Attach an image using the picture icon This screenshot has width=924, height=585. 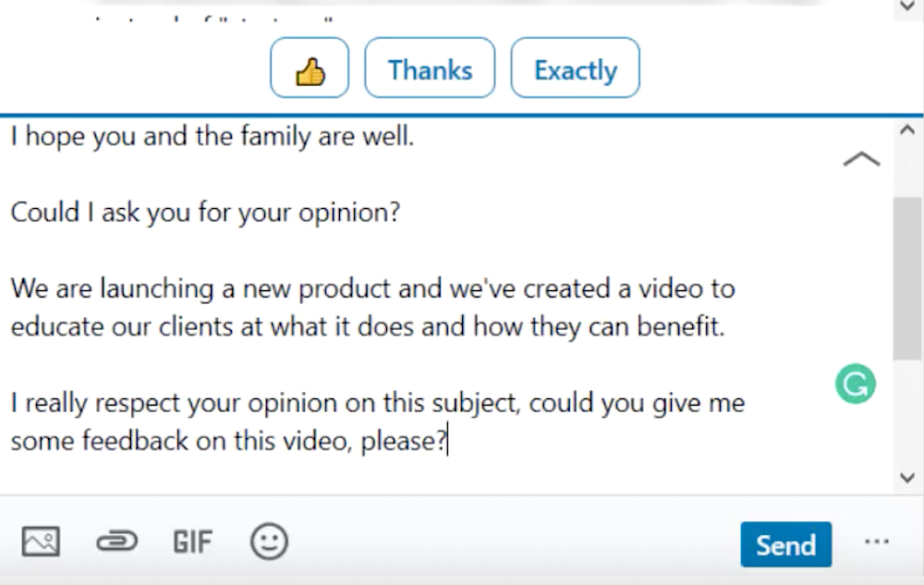coord(41,542)
